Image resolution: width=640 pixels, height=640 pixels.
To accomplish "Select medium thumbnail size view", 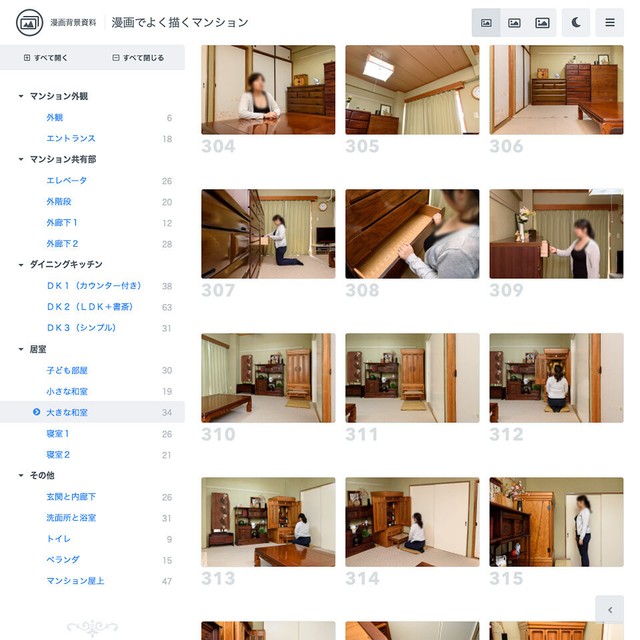I will tap(514, 22).
